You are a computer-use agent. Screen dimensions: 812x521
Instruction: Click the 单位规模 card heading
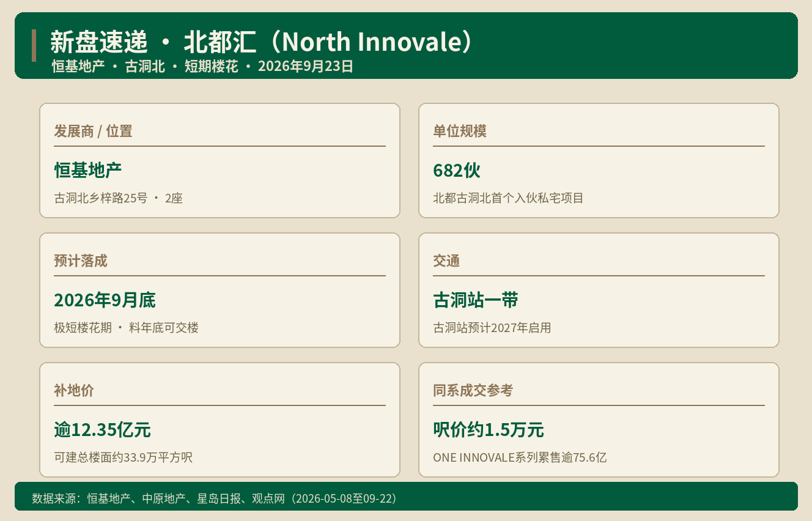460,131
